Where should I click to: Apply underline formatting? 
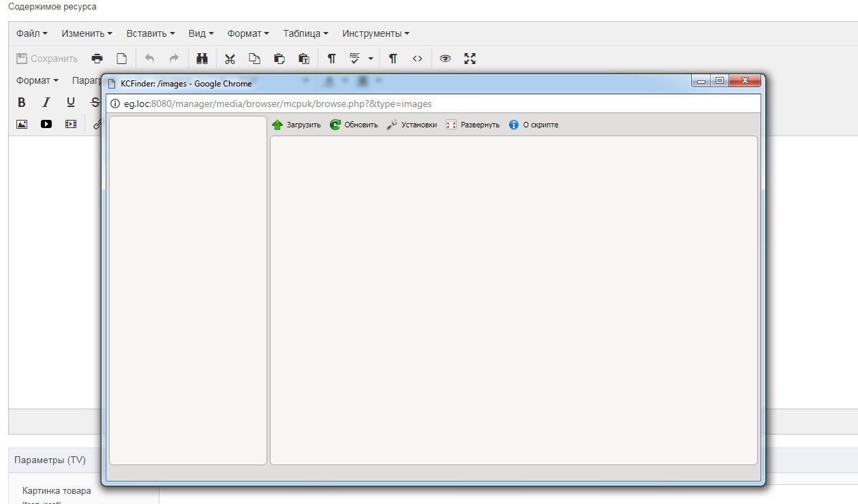(x=71, y=102)
